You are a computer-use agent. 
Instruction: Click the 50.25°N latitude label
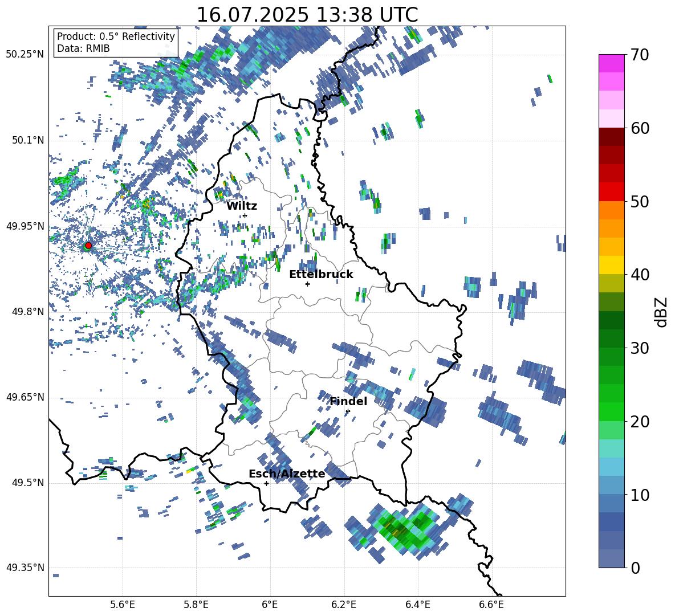point(26,55)
